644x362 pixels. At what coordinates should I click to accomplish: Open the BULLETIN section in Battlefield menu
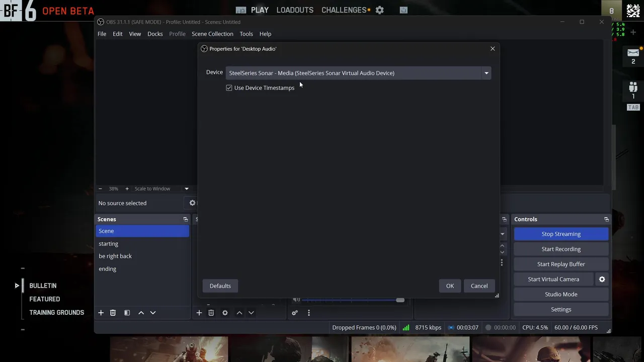(x=43, y=286)
